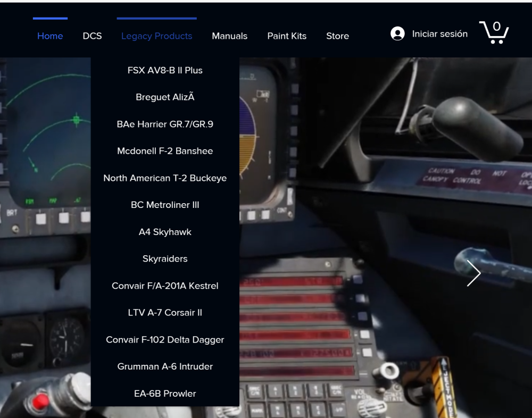Select Breguet Alizé entry
Image resolution: width=532 pixels, height=418 pixels.
coord(165,97)
